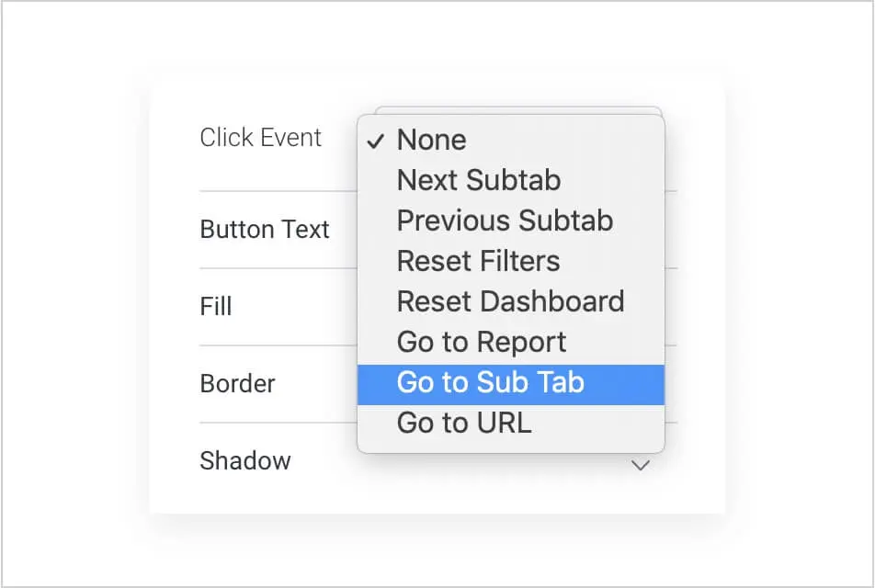Select None in the Click Event menu

[431, 141]
